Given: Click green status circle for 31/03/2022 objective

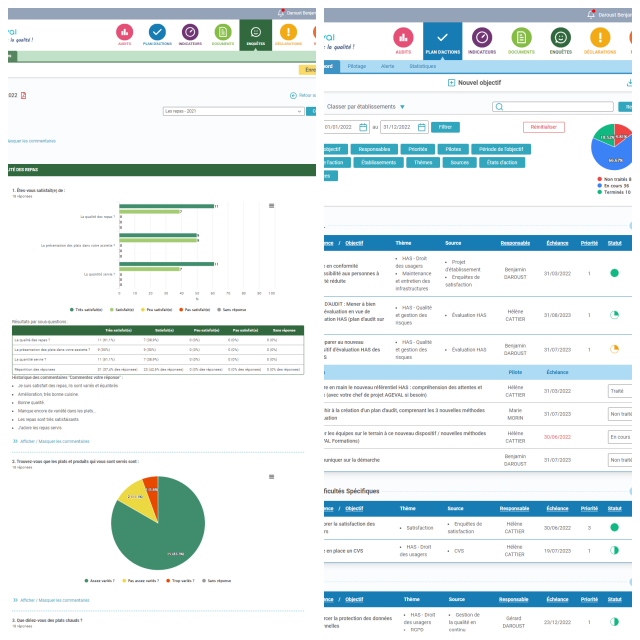Looking at the screenshot, I should click(614, 273).
